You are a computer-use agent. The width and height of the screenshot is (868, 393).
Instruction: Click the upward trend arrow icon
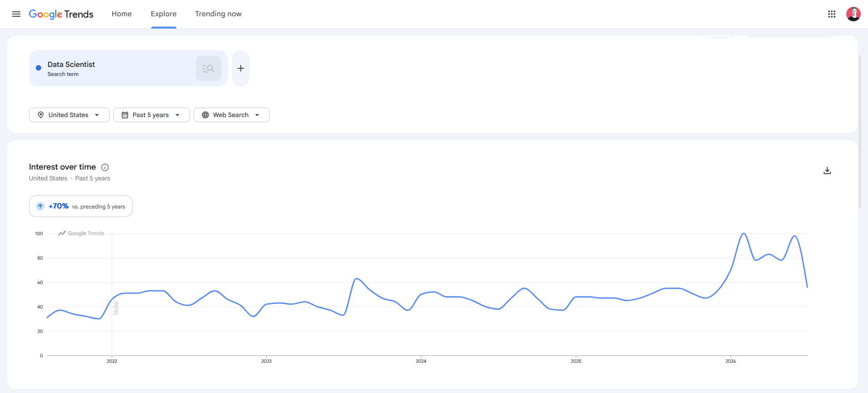(x=40, y=206)
